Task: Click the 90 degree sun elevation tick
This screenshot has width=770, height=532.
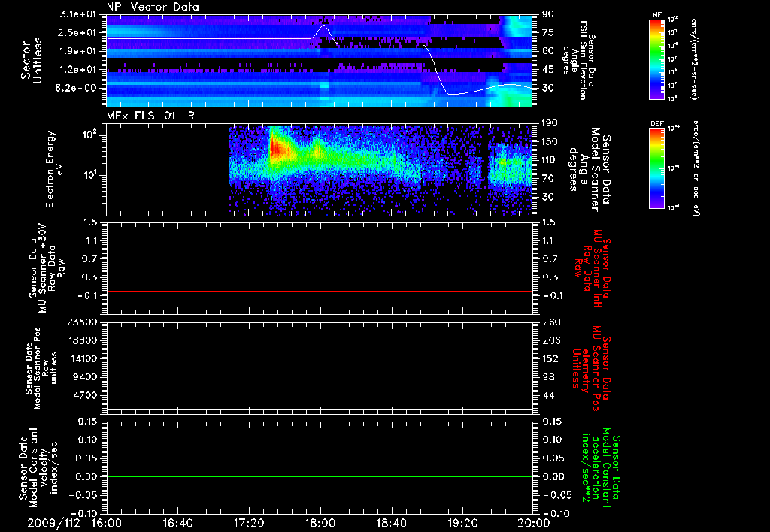Action: point(548,14)
